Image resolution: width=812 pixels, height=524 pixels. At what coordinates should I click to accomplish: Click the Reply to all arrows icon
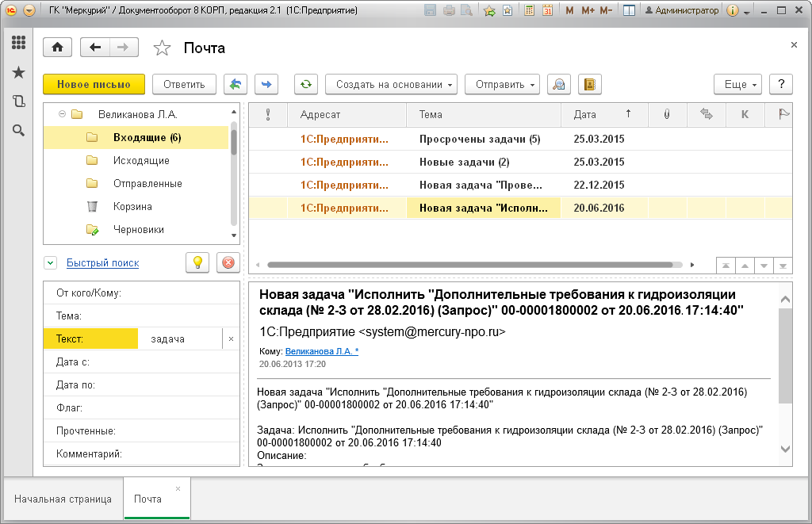(x=236, y=84)
